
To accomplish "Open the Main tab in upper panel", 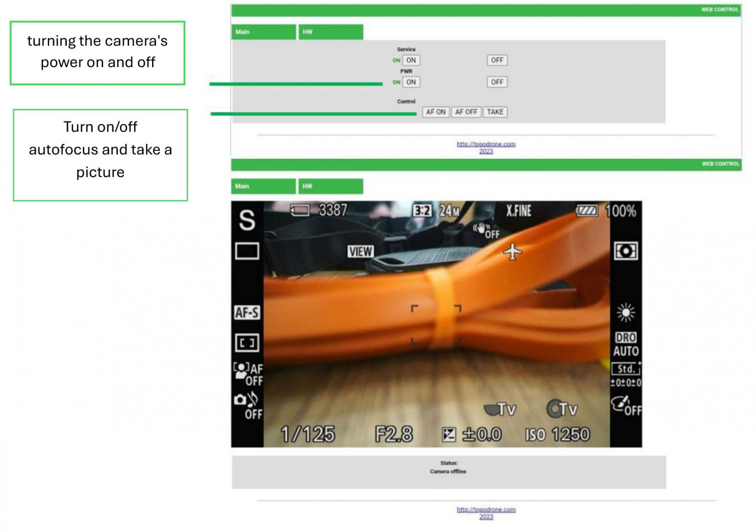I will point(263,32).
